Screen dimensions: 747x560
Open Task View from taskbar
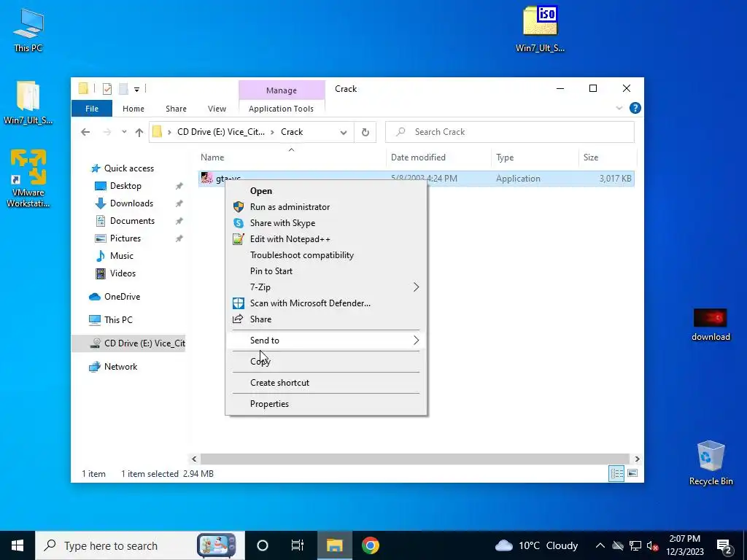pyautogui.click(x=298, y=545)
